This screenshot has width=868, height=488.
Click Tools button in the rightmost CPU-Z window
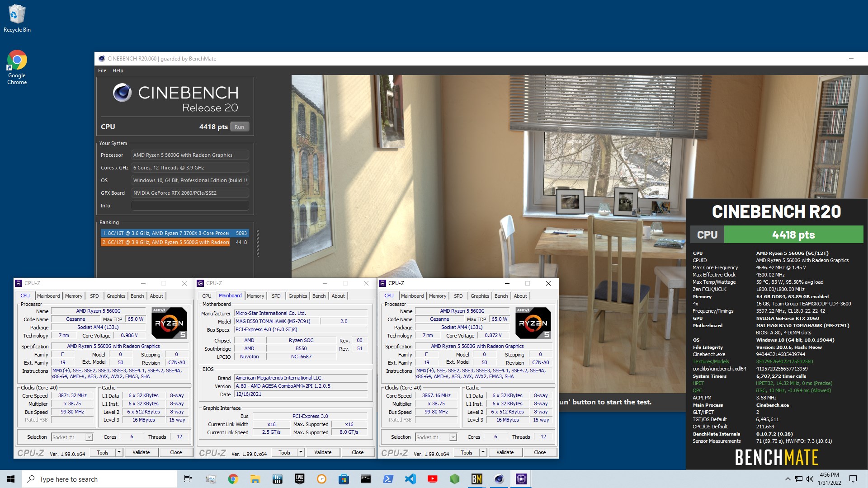pos(467,452)
